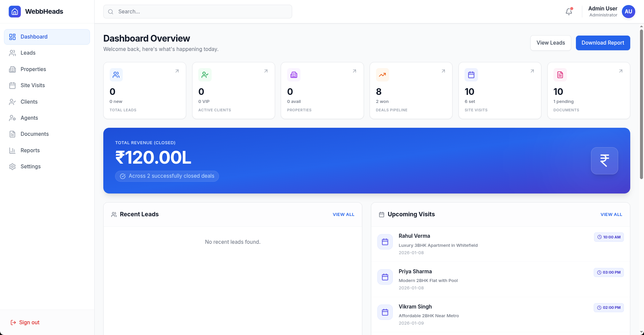Open Settings from the sidebar
This screenshot has width=644, height=335.
point(31,167)
